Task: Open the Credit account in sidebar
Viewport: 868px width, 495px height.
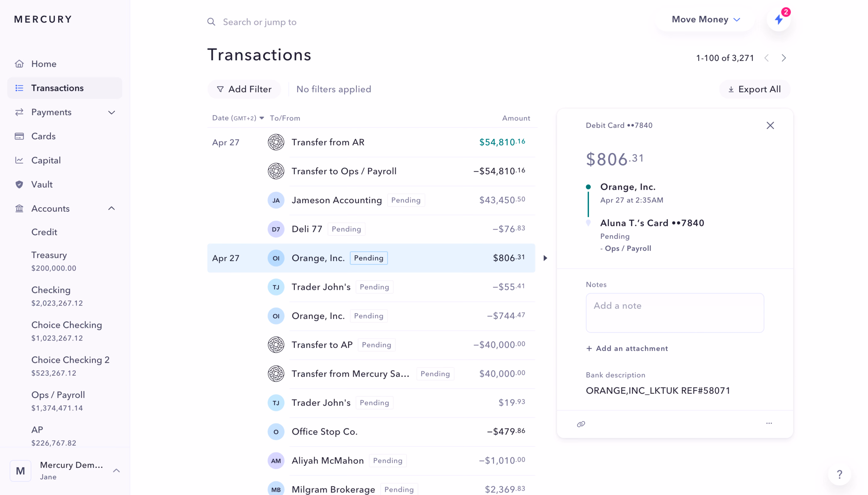Action: 44,232
